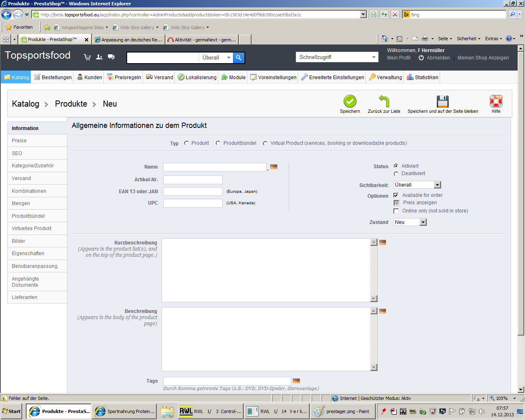The height and width of the screenshot is (420, 525).
Task: Click the red stop loading icon
Action: [x=395, y=15]
